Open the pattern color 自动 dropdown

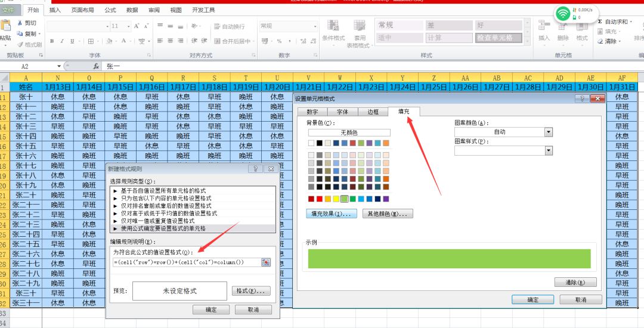[549, 132]
